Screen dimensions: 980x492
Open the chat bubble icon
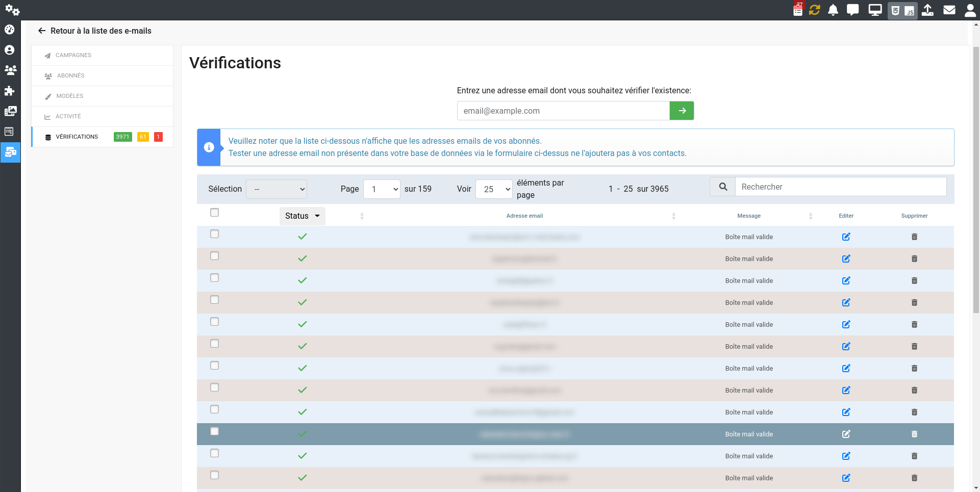tap(852, 10)
